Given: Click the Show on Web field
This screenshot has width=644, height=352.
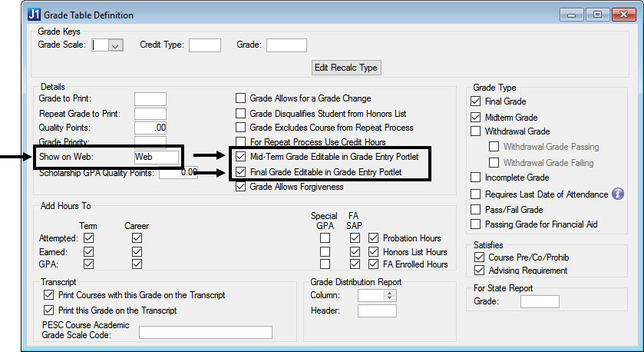Looking at the screenshot, I should (156, 157).
